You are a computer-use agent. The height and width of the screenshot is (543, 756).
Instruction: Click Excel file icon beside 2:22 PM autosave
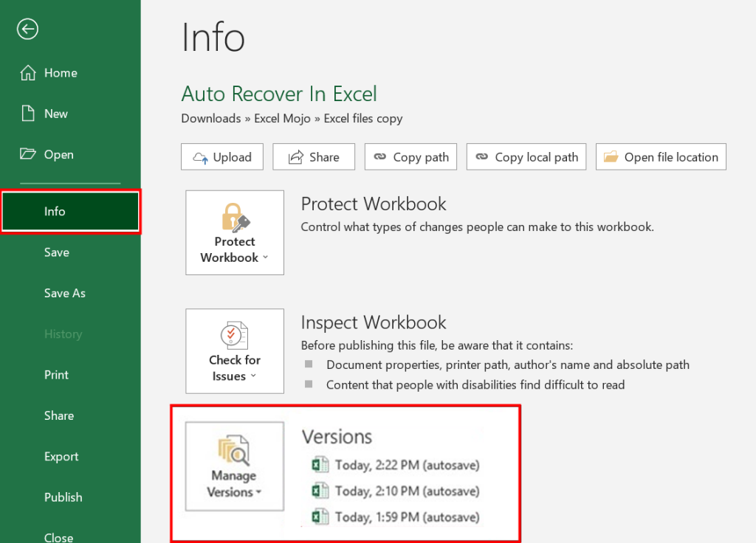[x=320, y=465]
